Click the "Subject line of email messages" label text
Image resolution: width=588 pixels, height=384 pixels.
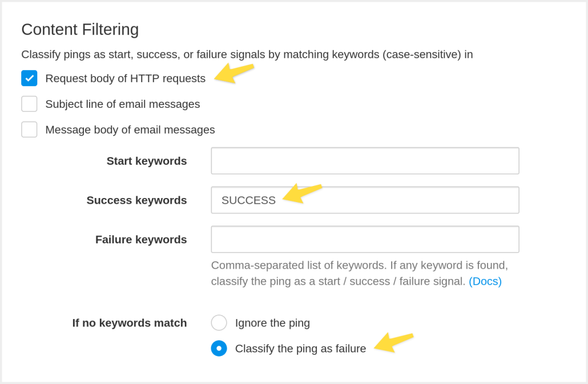tap(122, 104)
